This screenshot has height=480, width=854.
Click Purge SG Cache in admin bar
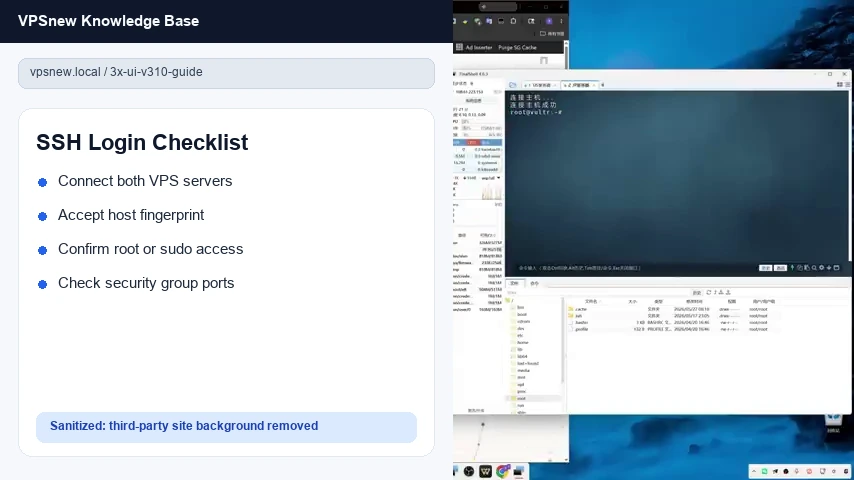tap(517, 47)
